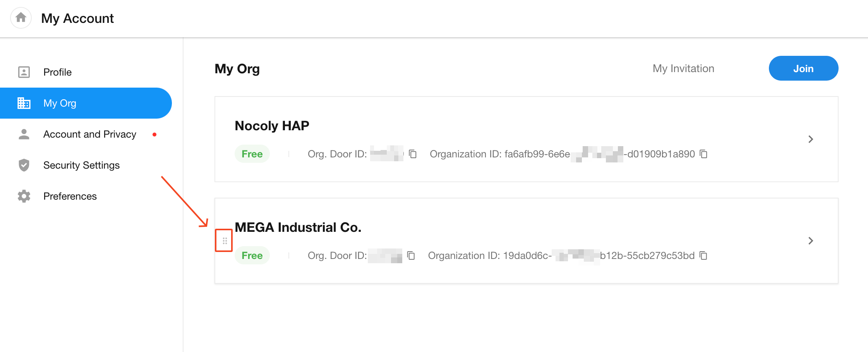Screen dimensions: 868x352
Task: Copy MEGA Industrial Co. Organization ID
Action: point(703,256)
